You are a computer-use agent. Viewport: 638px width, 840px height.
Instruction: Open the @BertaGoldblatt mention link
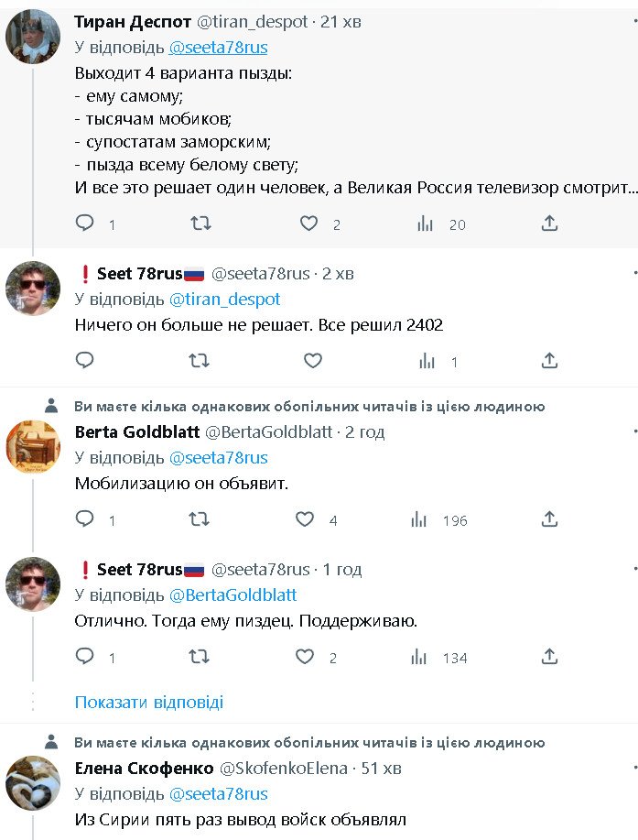coord(233,595)
